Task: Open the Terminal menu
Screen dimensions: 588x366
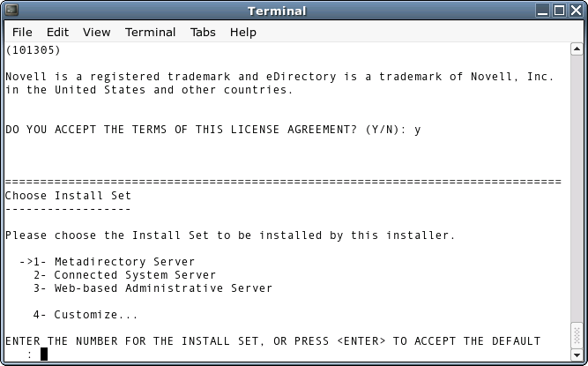Action: coord(150,33)
